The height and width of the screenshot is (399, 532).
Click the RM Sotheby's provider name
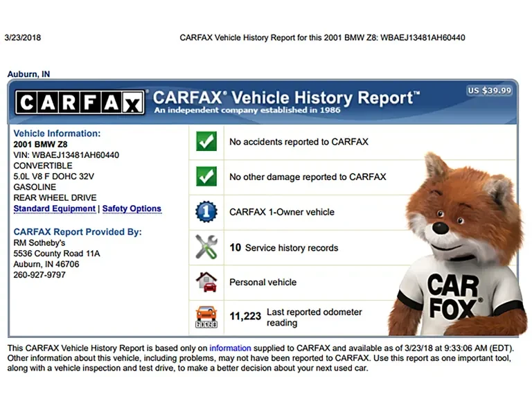(x=39, y=243)
